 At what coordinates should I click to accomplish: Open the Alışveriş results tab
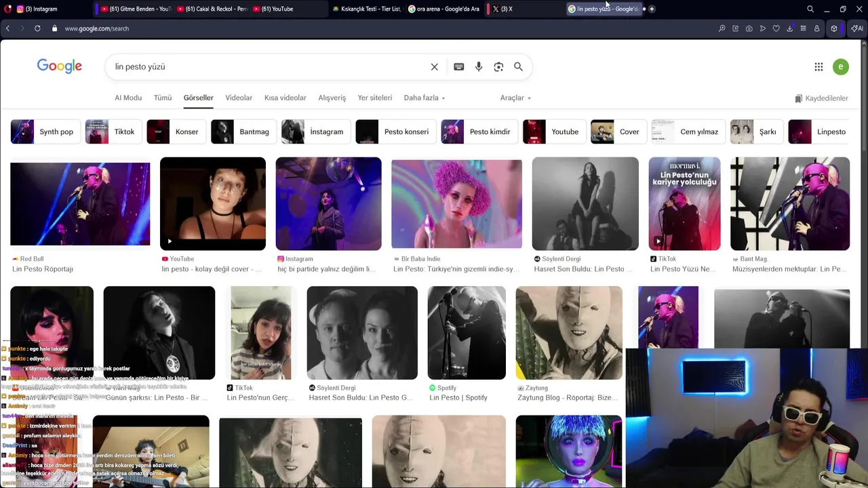tap(332, 98)
